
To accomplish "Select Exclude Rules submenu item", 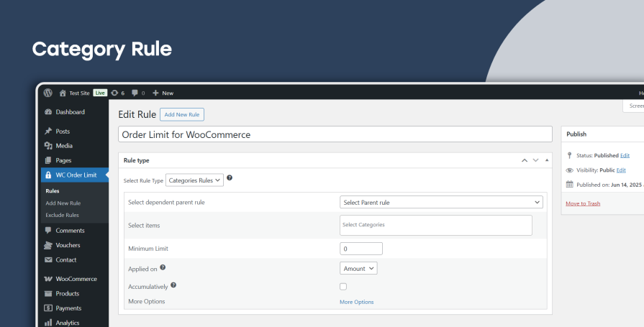I will pos(62,215).
